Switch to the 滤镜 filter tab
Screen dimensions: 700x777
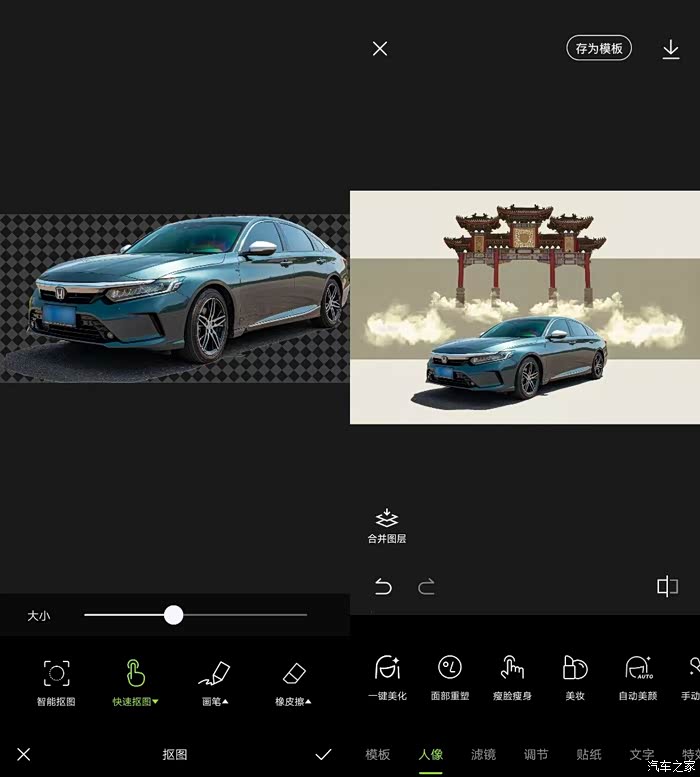tap(483, 755)
